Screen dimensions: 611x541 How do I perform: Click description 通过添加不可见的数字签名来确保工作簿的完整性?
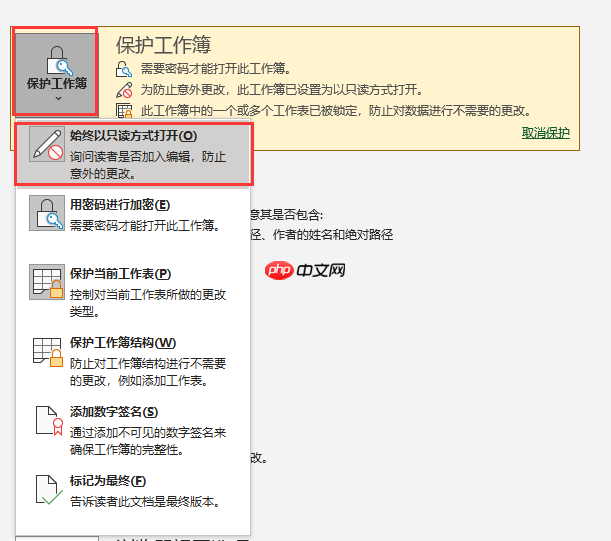click(x=148, y=441)
